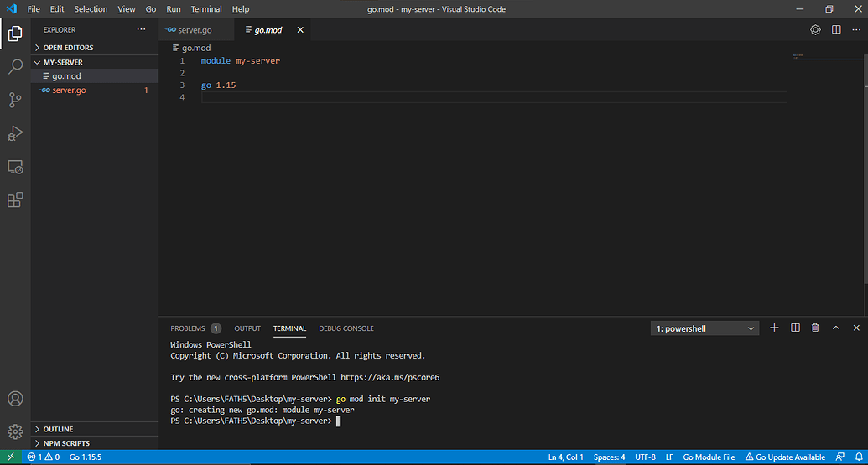Open the Explorer view in activity bar
868x465 pixels.
(x=15, y=34)
